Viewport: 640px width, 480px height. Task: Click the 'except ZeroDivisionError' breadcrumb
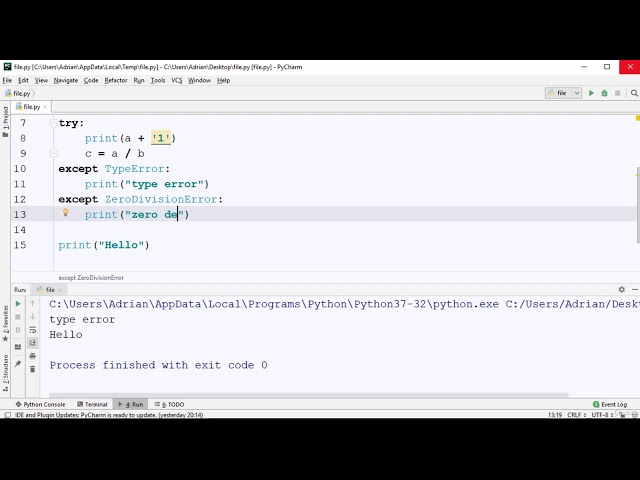pyautogui.click(x=91, y=278)
